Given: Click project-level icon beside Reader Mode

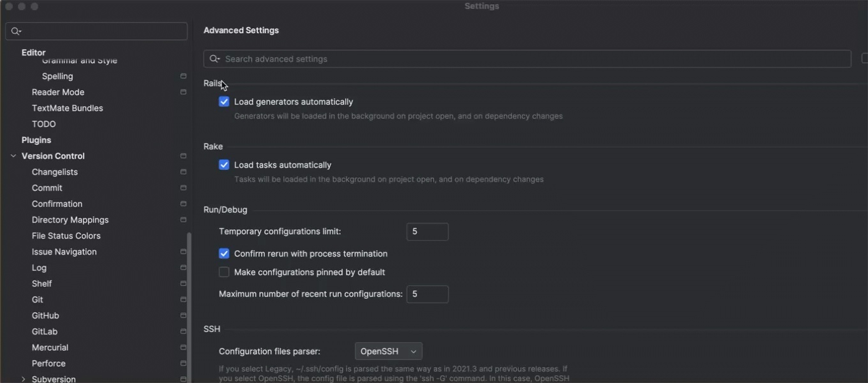Looking at the screenshot, I should tap(183, 92).
